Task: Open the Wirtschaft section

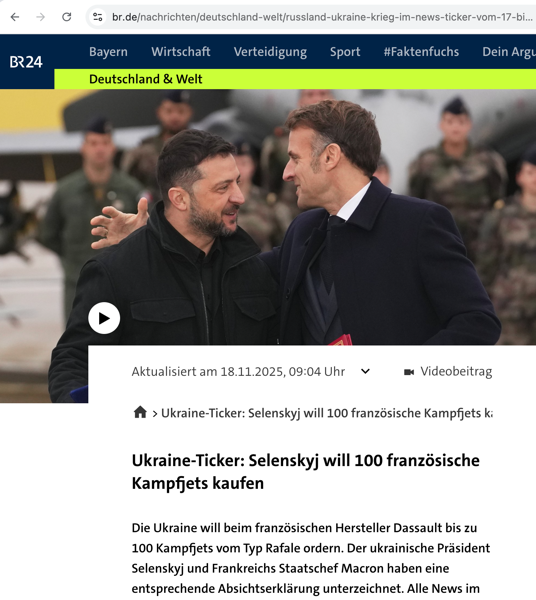Action: pyautogui.click(x=181, y=52)
